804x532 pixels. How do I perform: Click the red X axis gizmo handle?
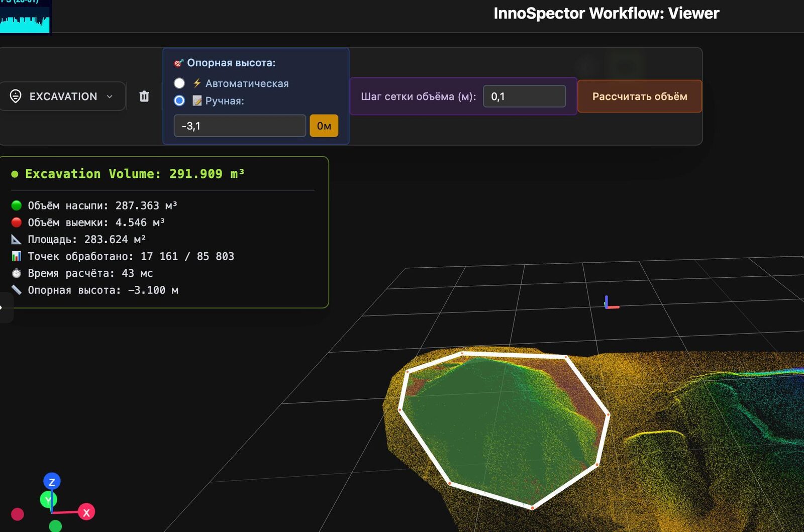coord(86,512)
